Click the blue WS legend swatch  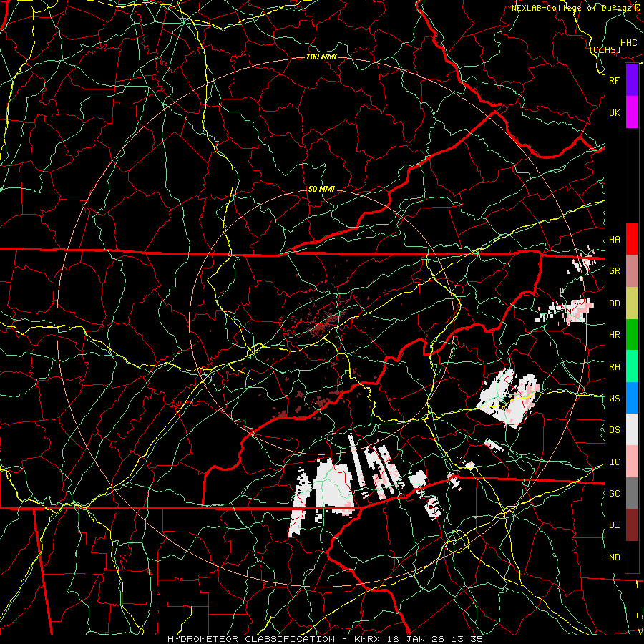(632, 398)
